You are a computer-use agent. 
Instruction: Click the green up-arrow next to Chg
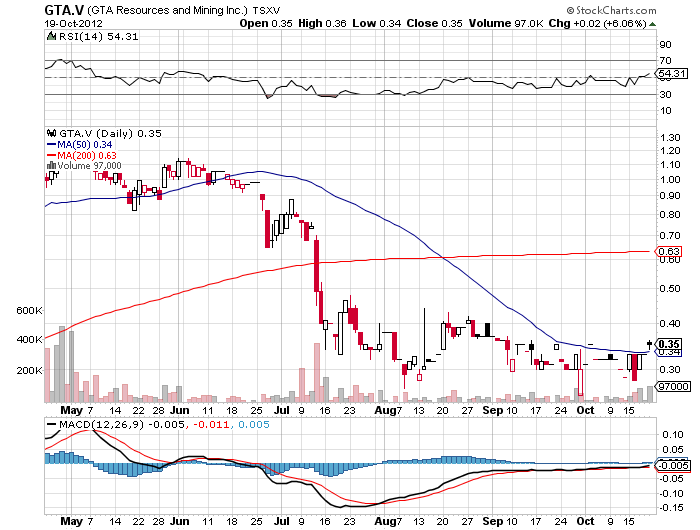(652, 24)
